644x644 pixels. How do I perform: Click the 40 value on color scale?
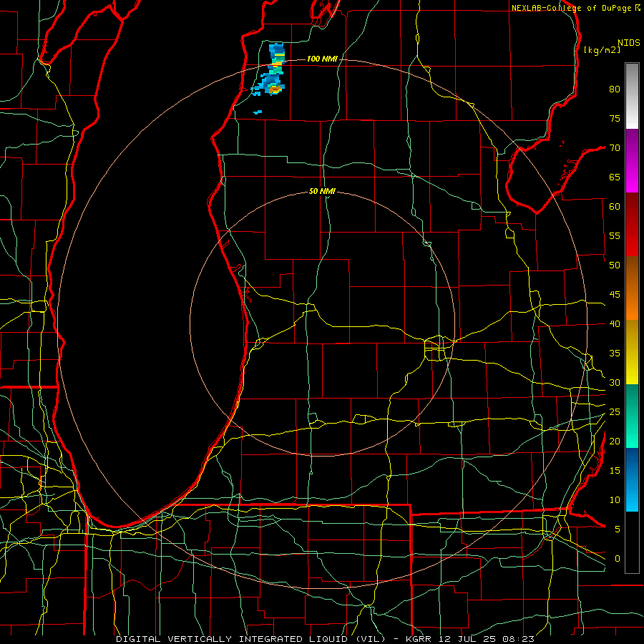(x=615, y=324)
